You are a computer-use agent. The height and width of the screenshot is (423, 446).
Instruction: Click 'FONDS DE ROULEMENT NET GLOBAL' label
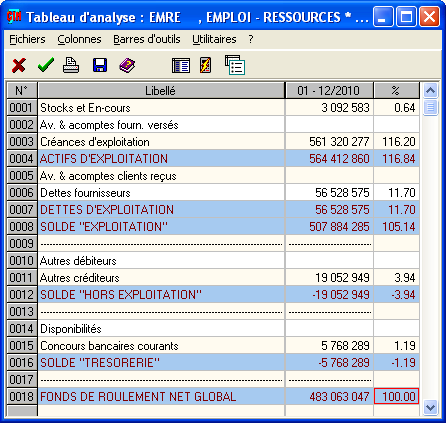pos(138,397)
